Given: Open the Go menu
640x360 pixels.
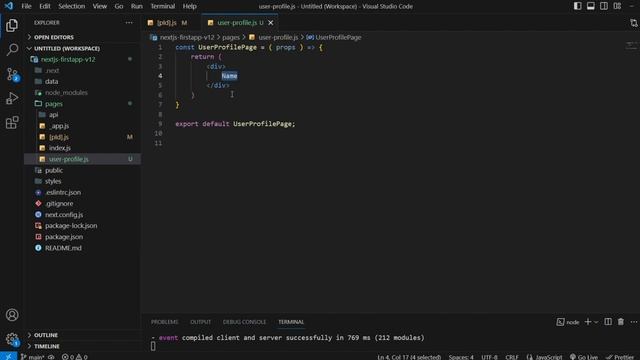Looking at the screenshot, I should point(119,6).
